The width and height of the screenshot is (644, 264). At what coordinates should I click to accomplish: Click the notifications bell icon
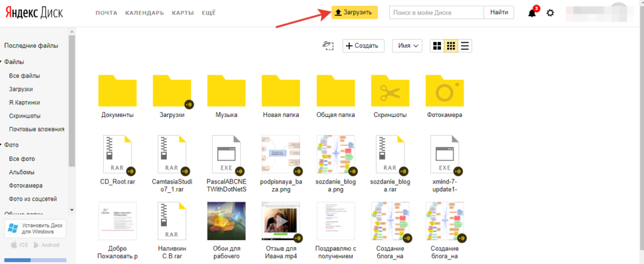pos(532,13)
